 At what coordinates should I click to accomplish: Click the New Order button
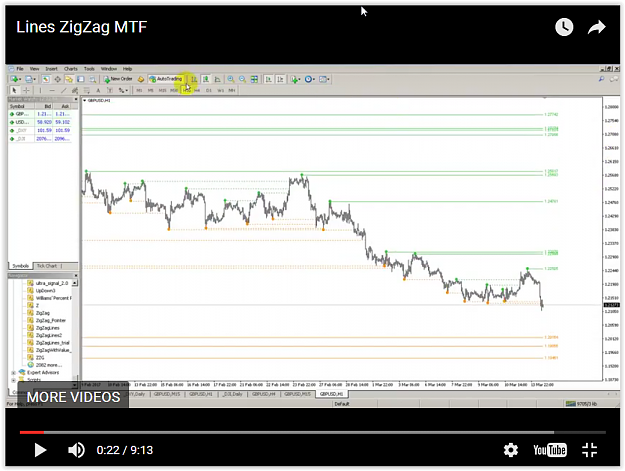[x=118, y=79]
